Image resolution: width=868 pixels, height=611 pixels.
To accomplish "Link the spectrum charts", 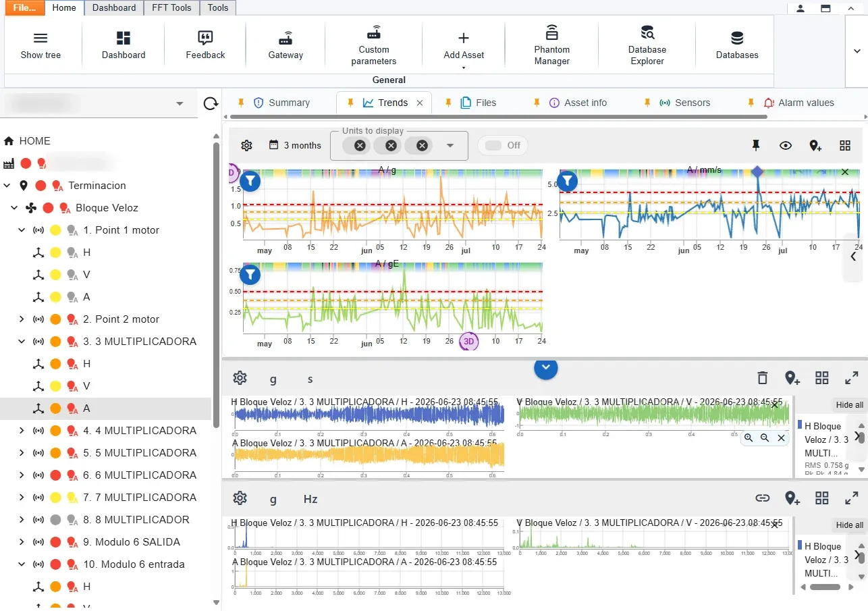I will click(x=762, y=498).
